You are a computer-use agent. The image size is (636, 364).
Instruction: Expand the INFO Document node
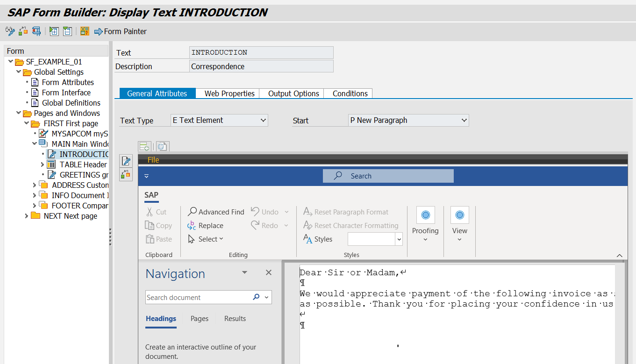click(x=35, y=195)
